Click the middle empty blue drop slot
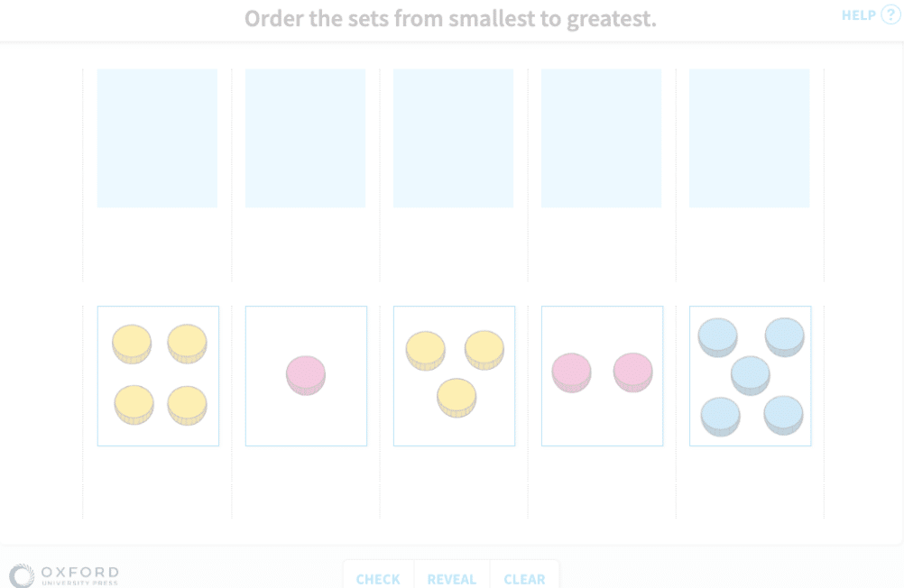Viewport: 904px width, 588px height. click(453, 138)
